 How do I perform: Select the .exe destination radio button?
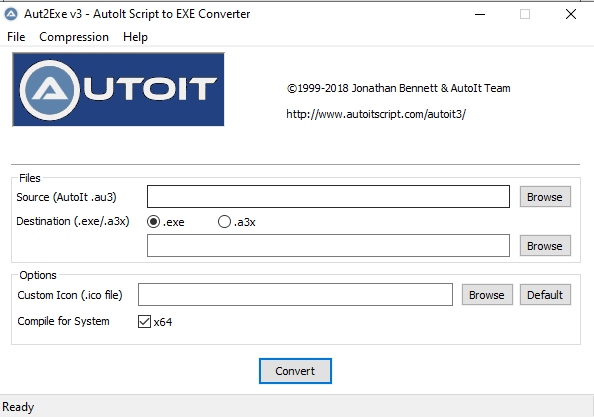153,222
